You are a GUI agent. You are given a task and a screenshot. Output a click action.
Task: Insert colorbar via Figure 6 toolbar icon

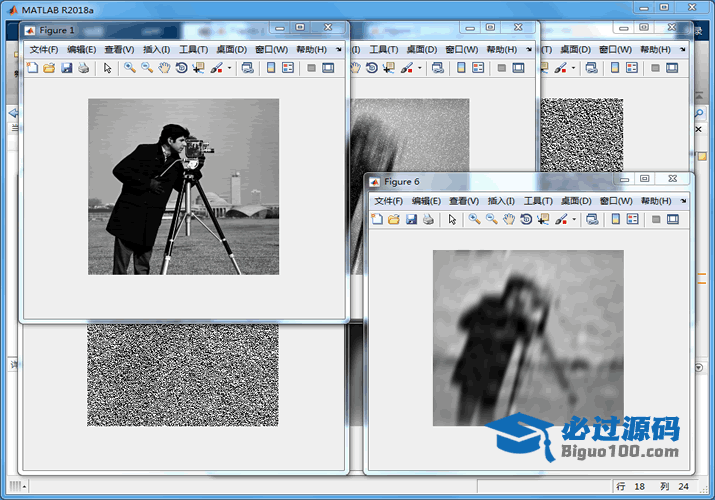[x=616, y=220]
